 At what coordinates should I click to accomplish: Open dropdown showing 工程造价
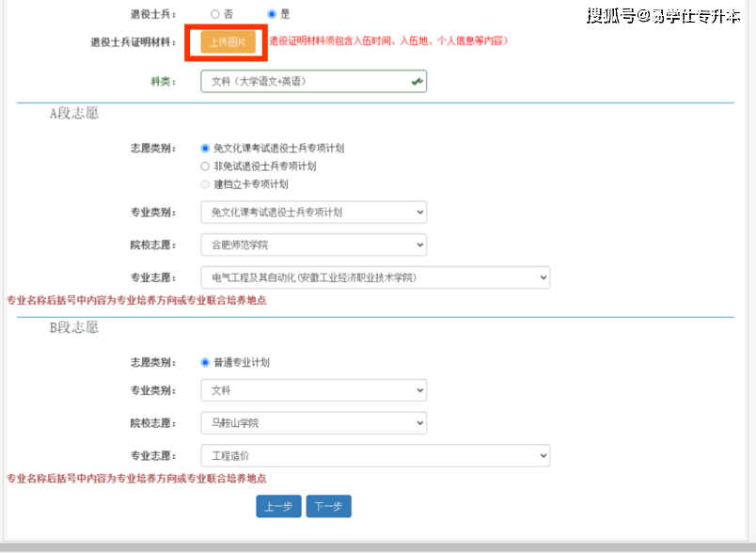tap(374, 455)
